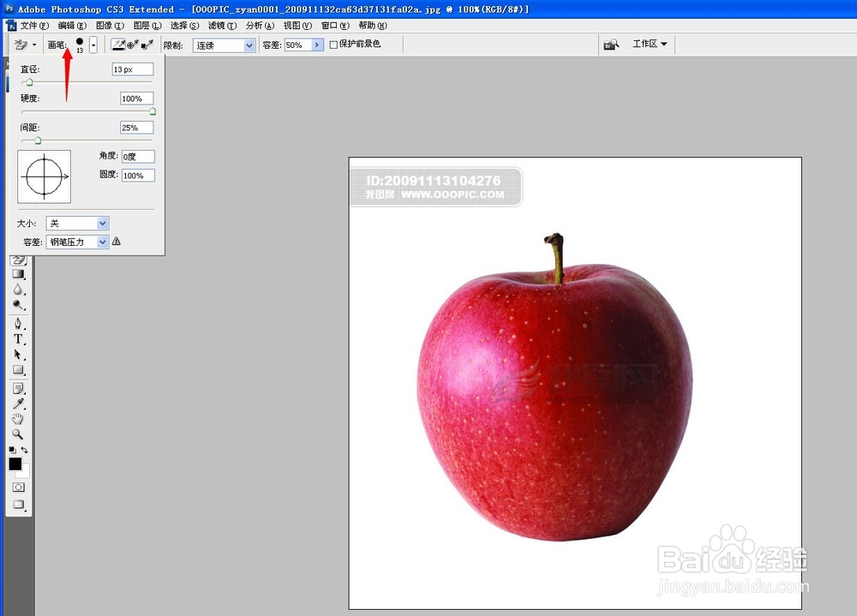Open the 选择(S) menu
Image resolution: width=857 pixels, height=616 pixels.
pos(185,26)
